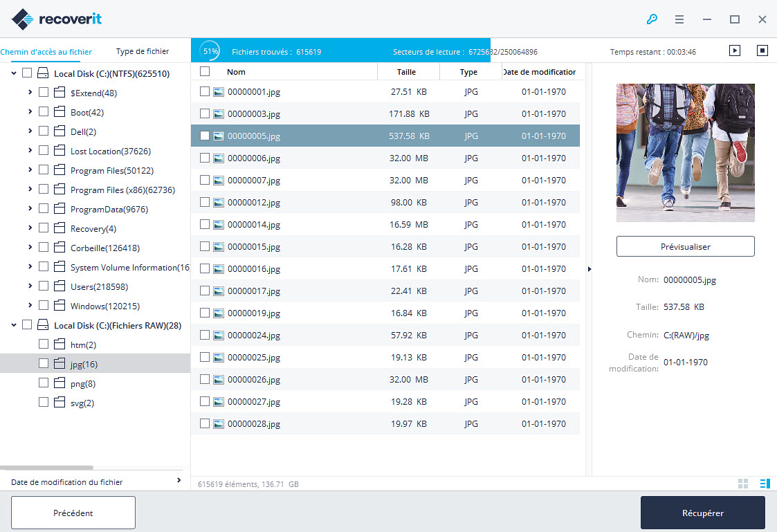Click the Recoverit logo

click(x=57, y=19)
